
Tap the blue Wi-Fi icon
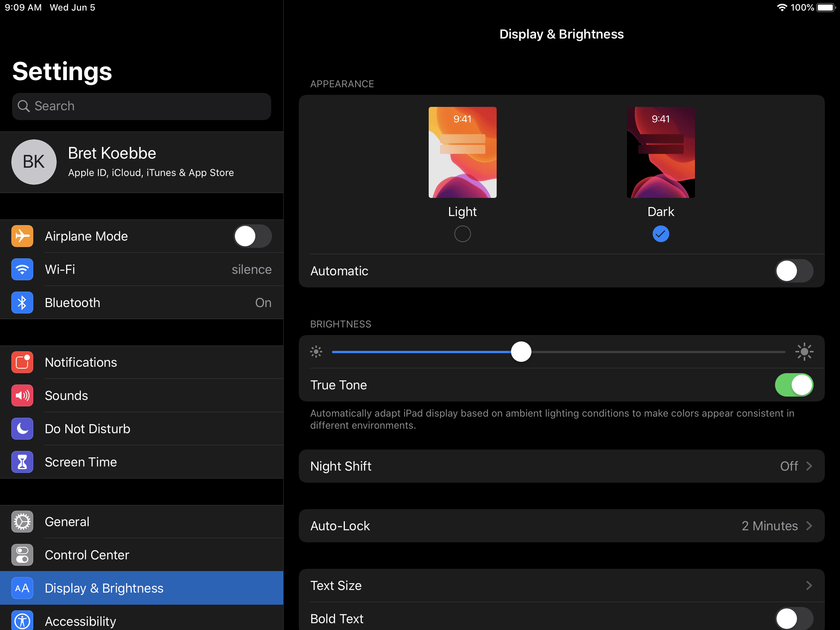[22, 269]
